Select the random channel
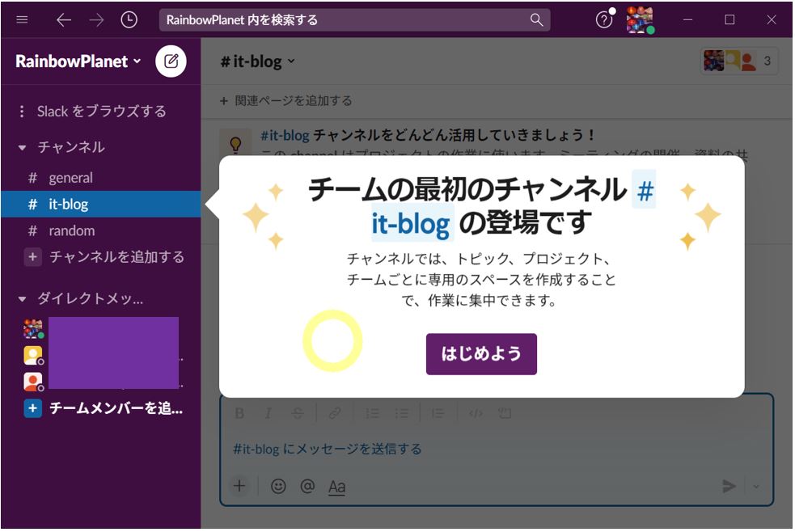Viewport: 795px width, 532px height. (x=71, y=230)
